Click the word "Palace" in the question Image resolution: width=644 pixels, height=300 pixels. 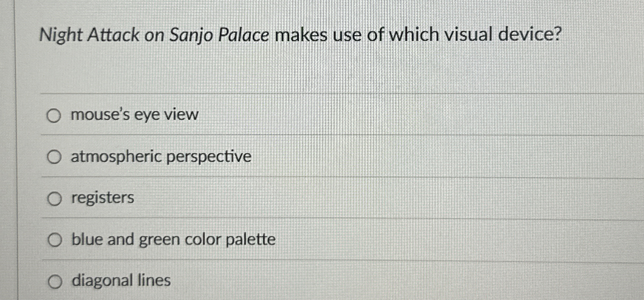pyautogui.click(x=243, y=35)
